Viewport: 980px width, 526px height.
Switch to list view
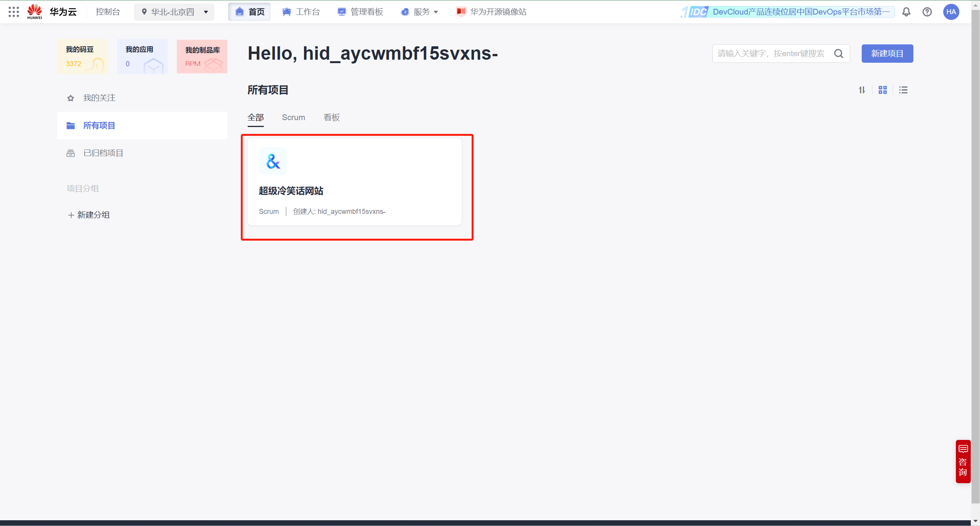[x=903, y=90]
